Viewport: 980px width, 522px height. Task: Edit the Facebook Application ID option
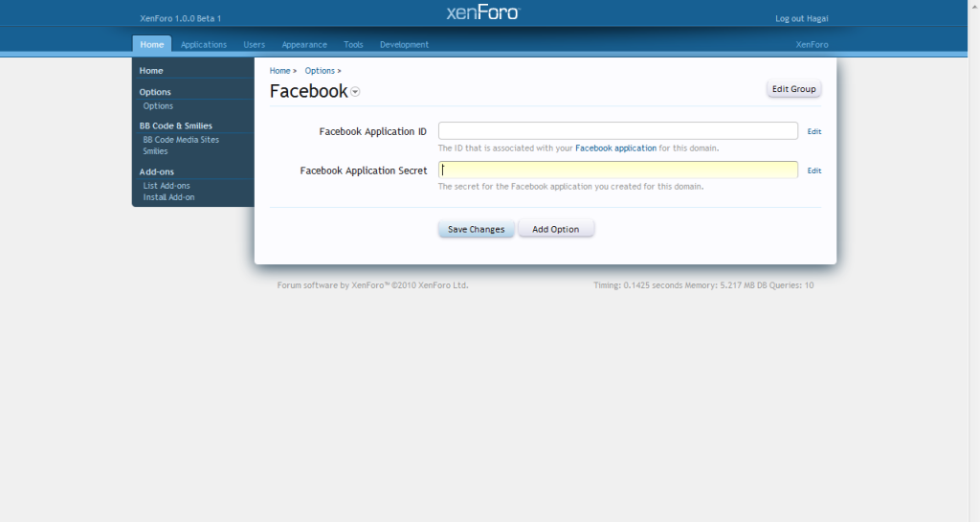point(813,131)
